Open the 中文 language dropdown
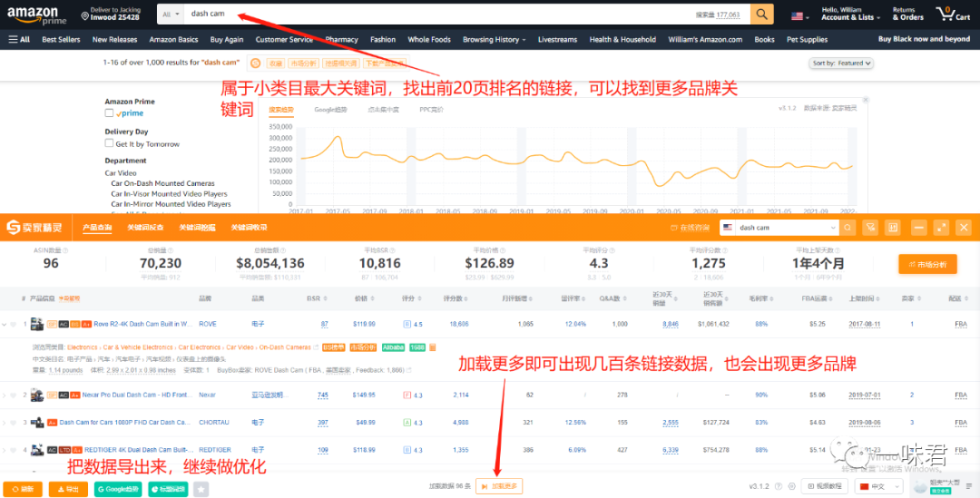This screenshot has width=980, height=498. [x=880, y=486]
